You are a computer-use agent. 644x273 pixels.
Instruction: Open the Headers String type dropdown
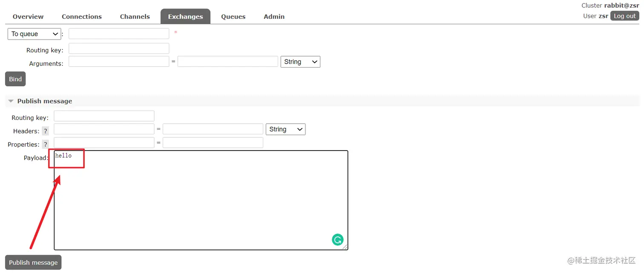coord(285,129)
